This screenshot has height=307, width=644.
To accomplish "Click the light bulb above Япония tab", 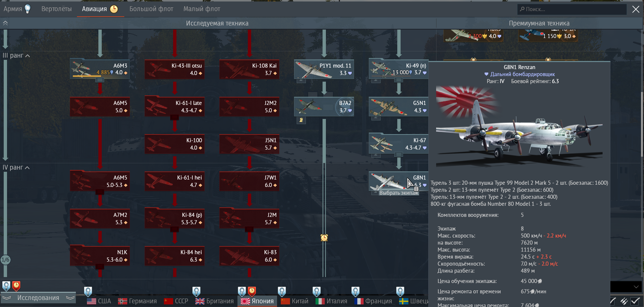I will pos(242,291).
